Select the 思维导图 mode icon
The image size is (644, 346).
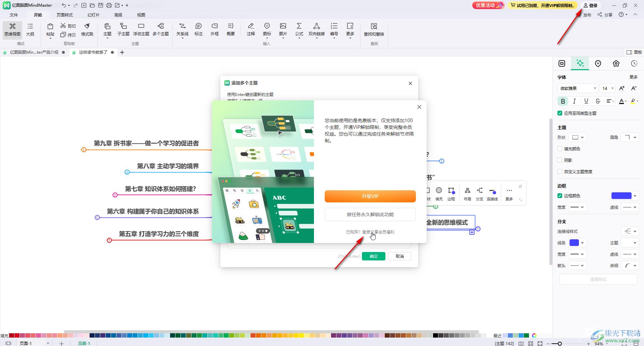coord(12,30)
